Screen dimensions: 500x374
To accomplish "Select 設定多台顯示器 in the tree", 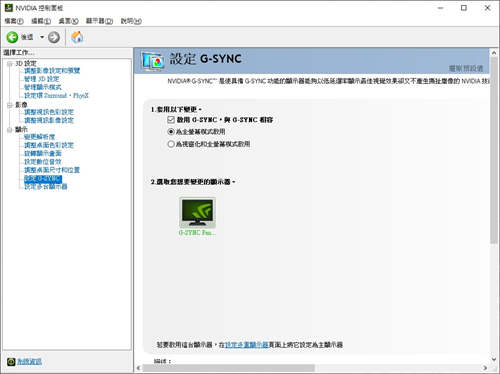I will [x=46, y=187].
